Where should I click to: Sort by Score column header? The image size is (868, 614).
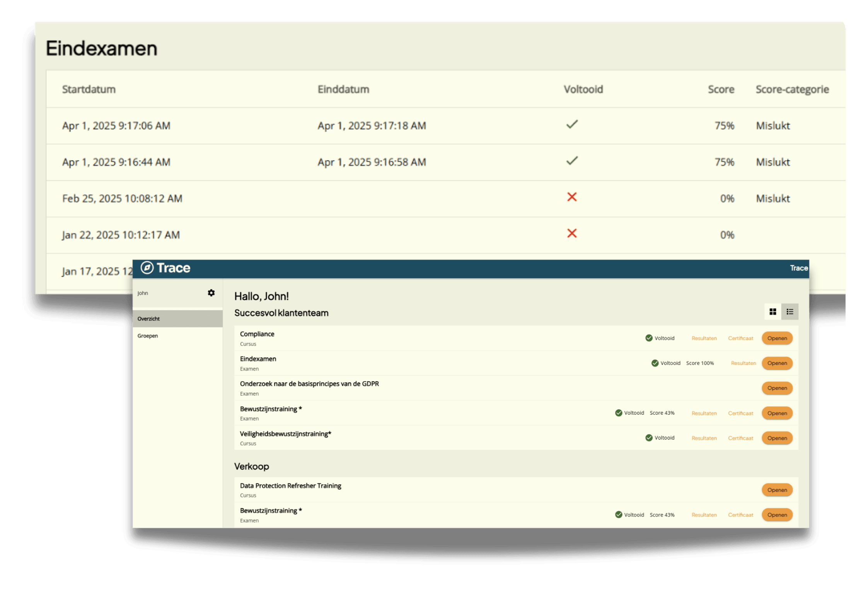coord(721,89)
